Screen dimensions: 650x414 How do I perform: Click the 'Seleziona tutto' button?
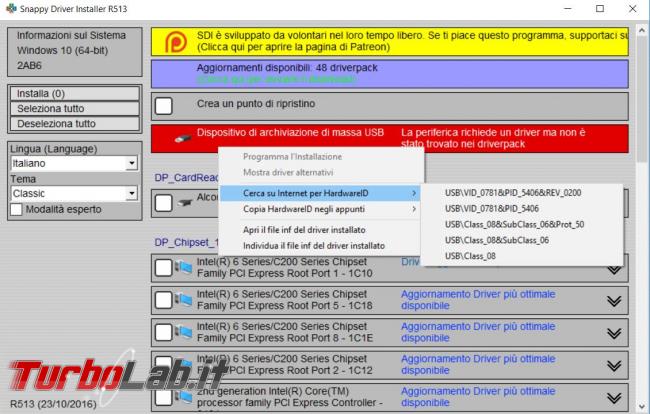point(75,109)
